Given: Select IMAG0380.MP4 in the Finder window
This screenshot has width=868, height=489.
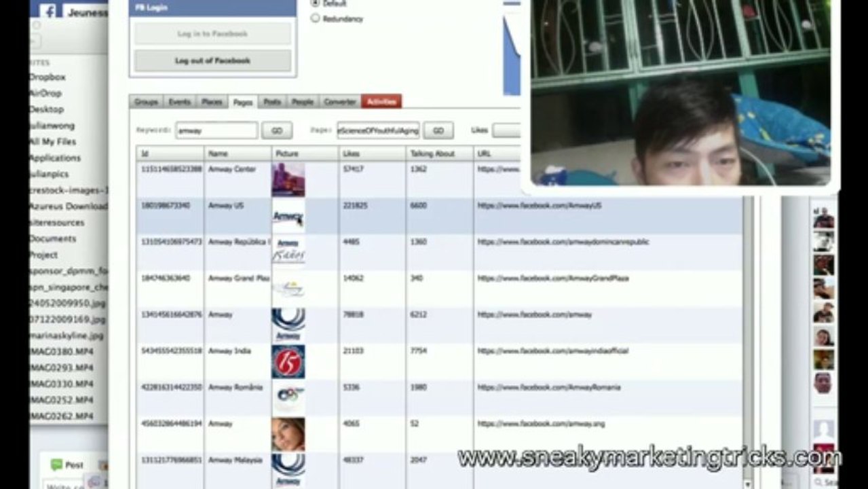Looking at the screenshot, I should [x=62, y=351].
